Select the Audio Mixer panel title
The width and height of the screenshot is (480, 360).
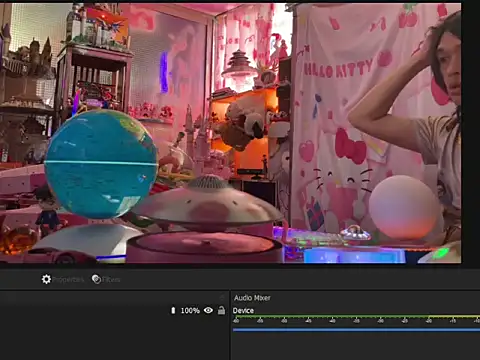pyautogui.click(x=252, y=298)
